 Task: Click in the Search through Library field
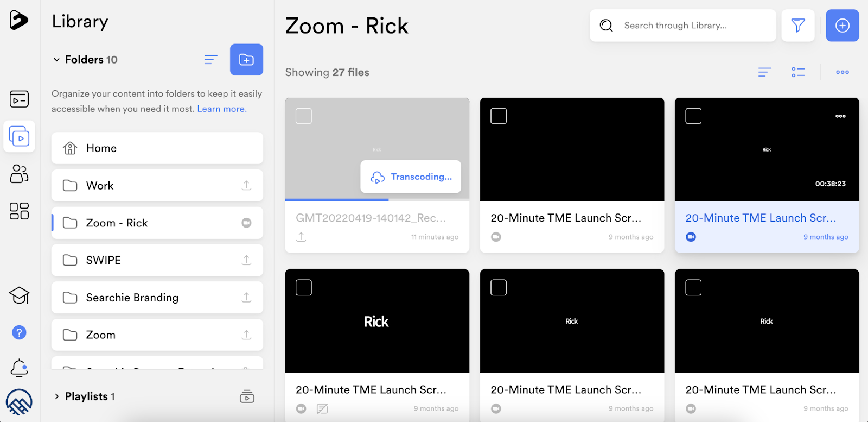683,26
